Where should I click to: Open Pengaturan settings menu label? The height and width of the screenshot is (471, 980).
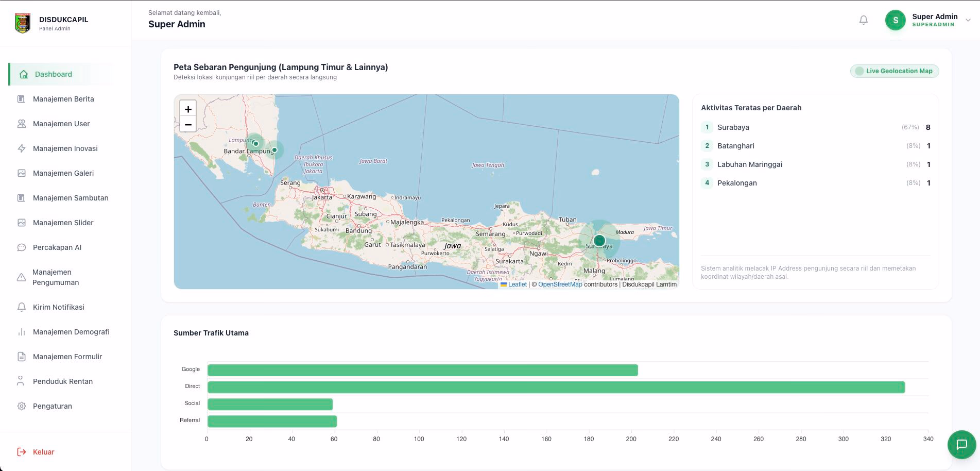click(x=53, y=406)
